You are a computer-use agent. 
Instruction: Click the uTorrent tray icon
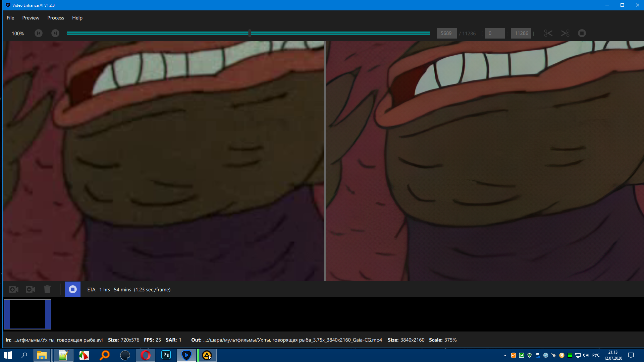pos(522,355)
